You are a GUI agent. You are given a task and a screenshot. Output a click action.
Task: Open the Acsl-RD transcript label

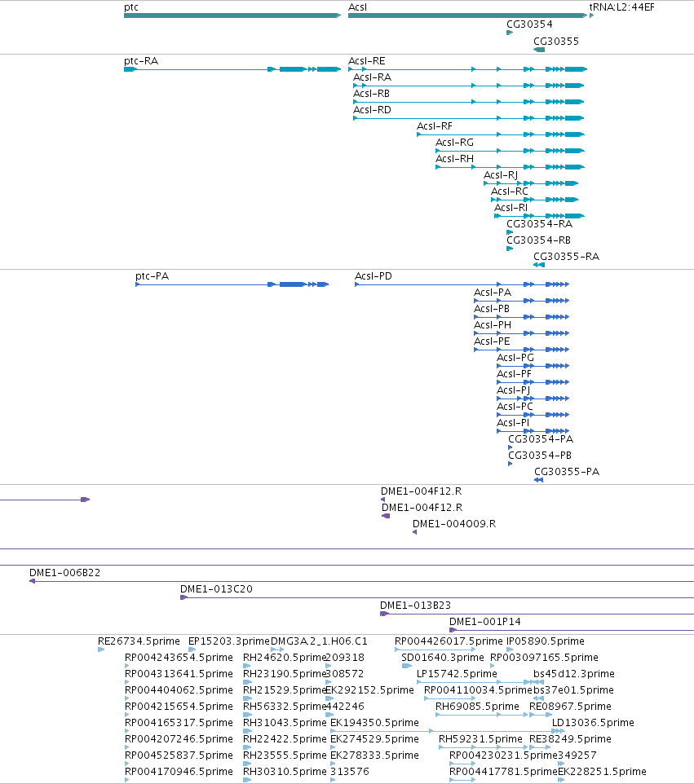point(372,109)
